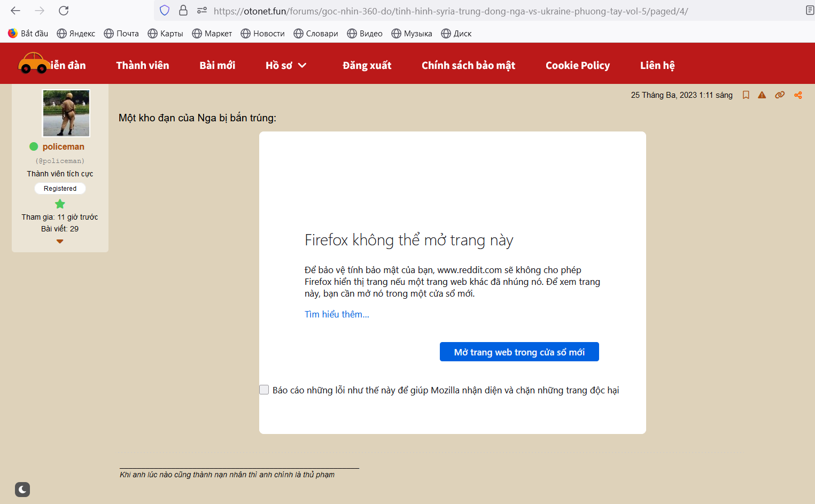The width and height of the screenshot is (815, 504).
Task: Open the Яндекс bookmark in the bookmarks bar
Action: (x=76, y=33)
